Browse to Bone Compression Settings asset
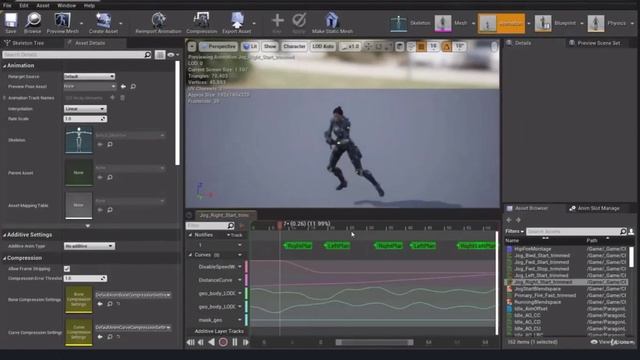This screenshot has width=640, height=360. tap(110, 304)
